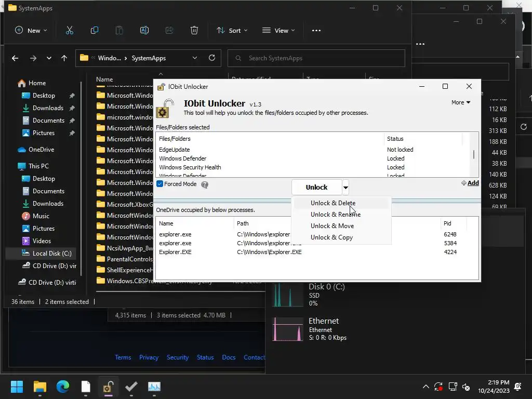This screenshot has width=532, height=399.
Task: Select This PC in the Explorer sidebar
Action: (33, 166)
